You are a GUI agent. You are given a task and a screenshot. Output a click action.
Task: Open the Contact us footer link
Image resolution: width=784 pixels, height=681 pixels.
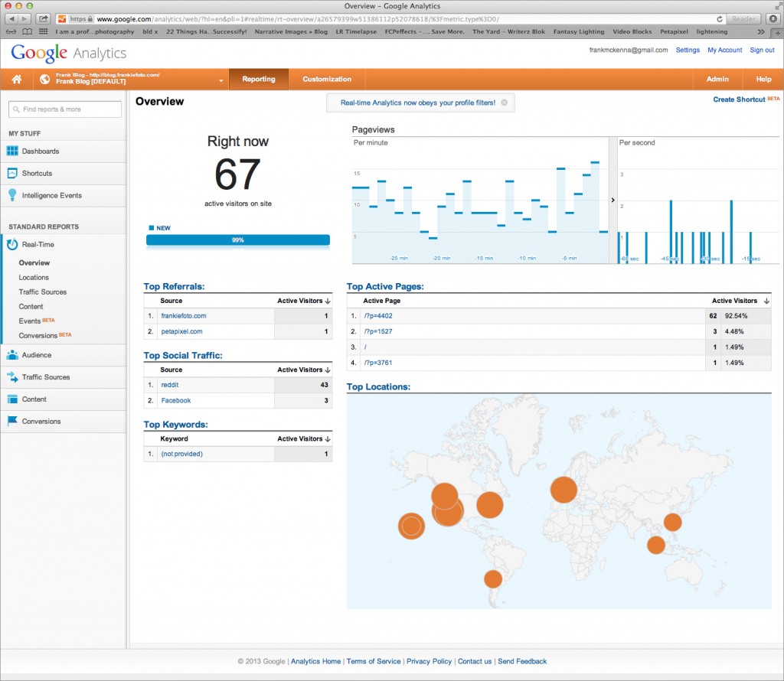point(475,661)
